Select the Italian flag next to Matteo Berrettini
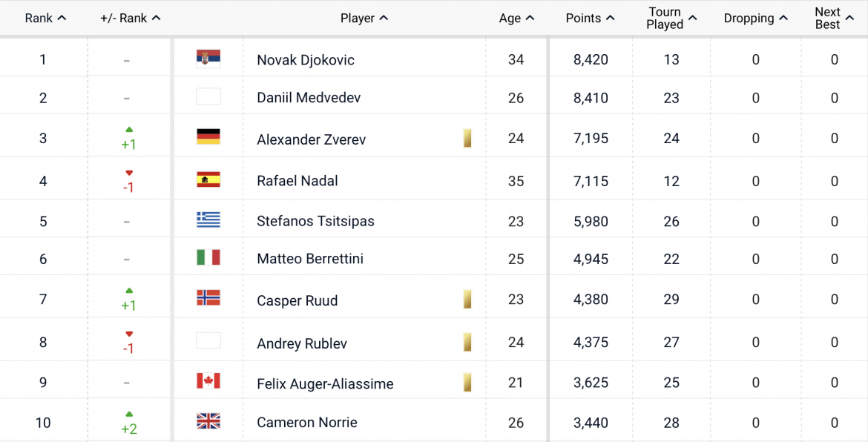 (208, 259)
